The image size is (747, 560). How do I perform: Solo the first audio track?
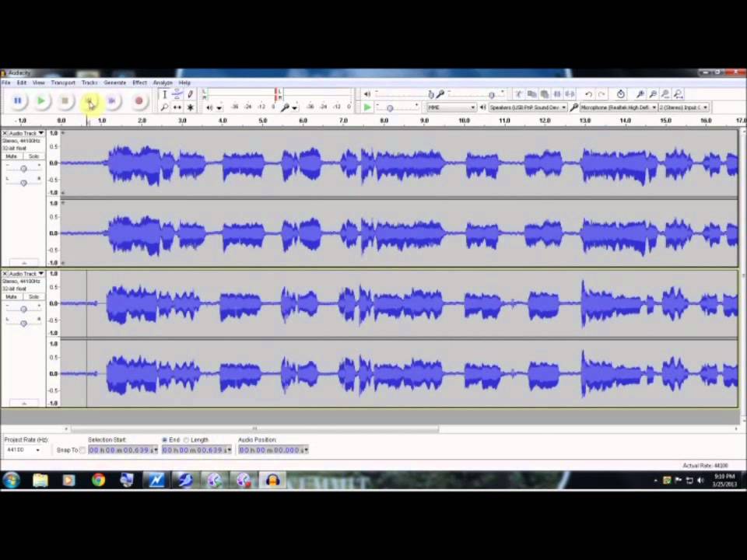tap(33, 156)
